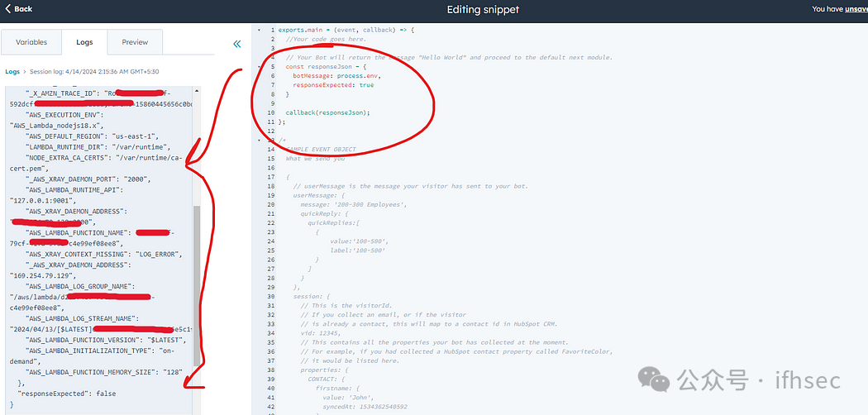Image resolution: width=868 pixels, height=415 pixels.
Task: Click the Logs breadcrumb link
Action: click(x=12, y=72)
